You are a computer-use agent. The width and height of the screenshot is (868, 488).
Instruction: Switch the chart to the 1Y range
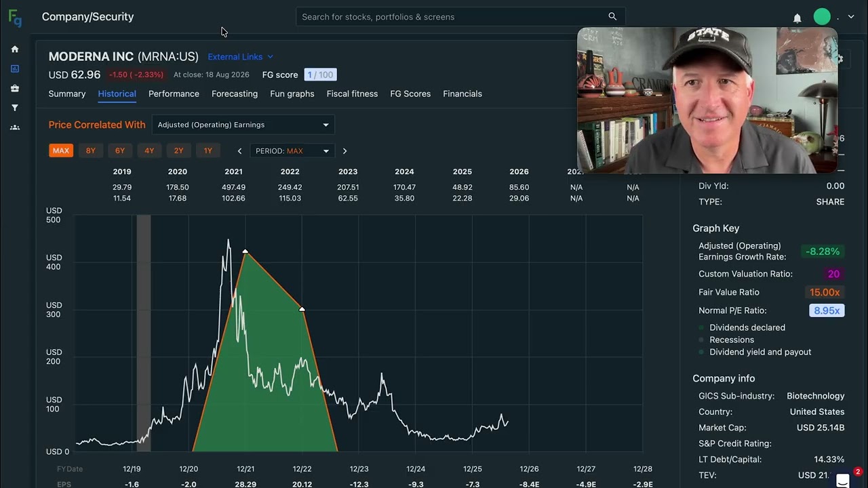[x=208, y=150]
